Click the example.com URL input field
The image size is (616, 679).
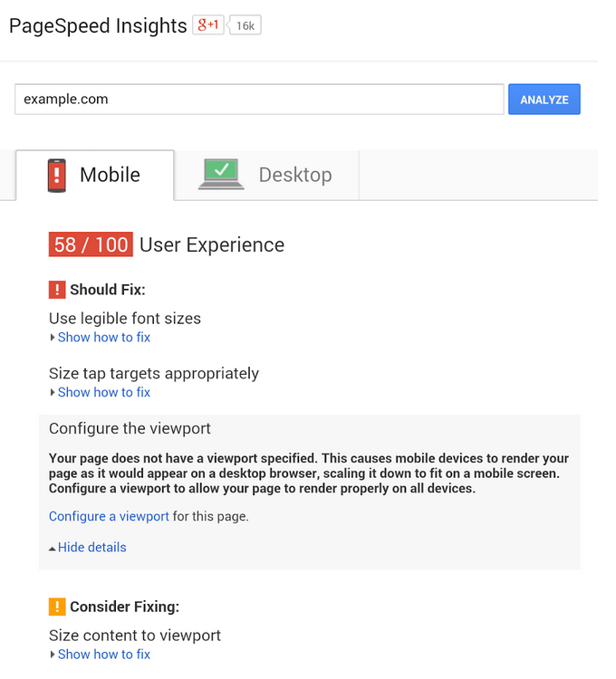click(x=258, y=100)
